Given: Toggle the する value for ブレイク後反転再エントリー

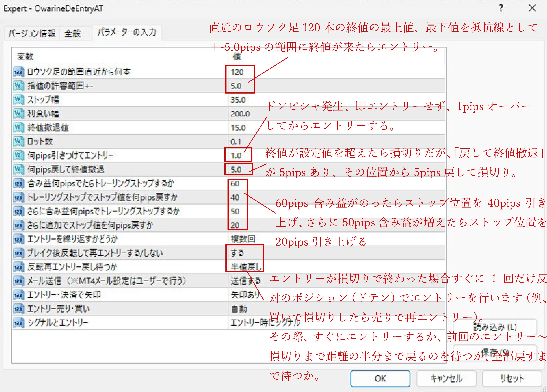Looking at the screenshot, I should point(237,253).
